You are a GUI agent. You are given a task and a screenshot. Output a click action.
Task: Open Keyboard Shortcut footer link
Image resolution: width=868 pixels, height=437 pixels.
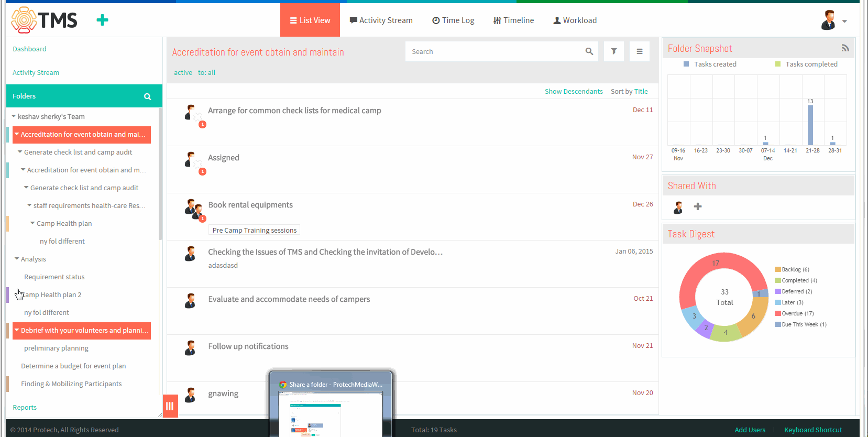[813, 430]
